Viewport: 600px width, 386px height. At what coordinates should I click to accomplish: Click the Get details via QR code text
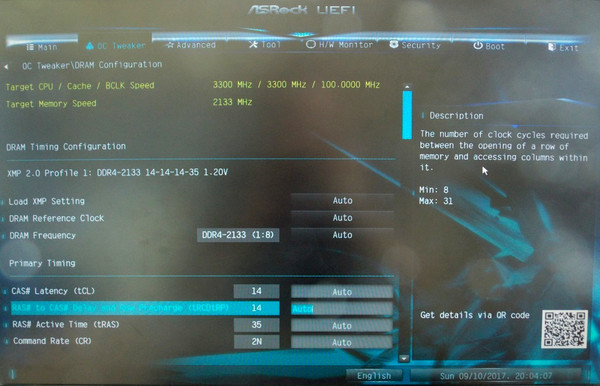[x=475, y=315]
